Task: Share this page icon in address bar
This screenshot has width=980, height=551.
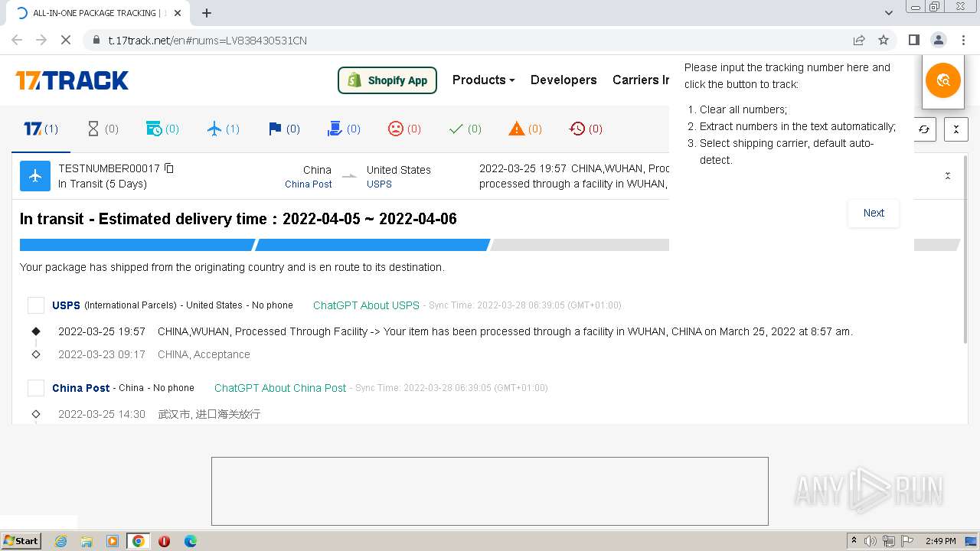Action: 859,40
